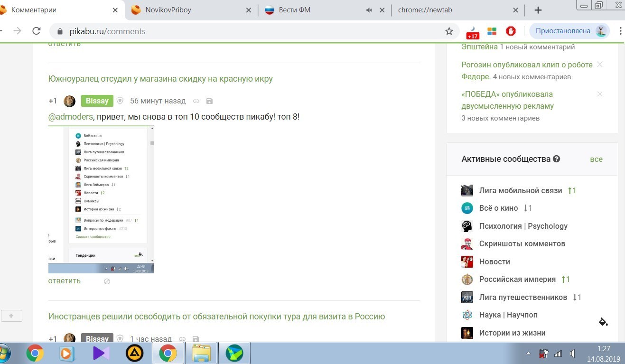The height and width of the screenshot is (364, 625).
Task: Click "ответить" below the screenshot image
Action: [65, 281]
